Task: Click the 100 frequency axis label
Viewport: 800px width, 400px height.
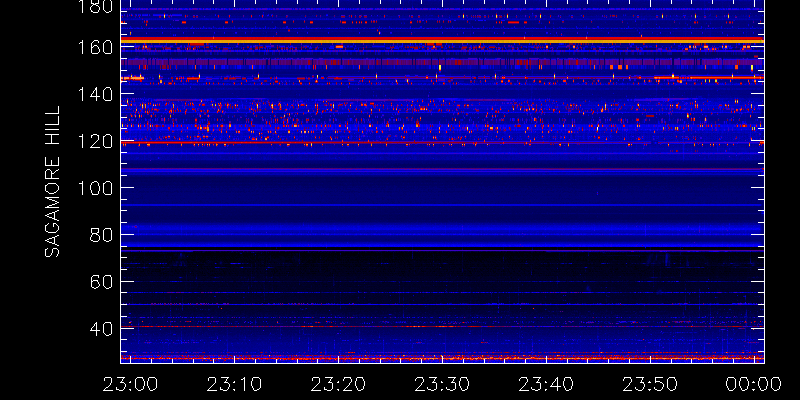Action: coord(93,188)
